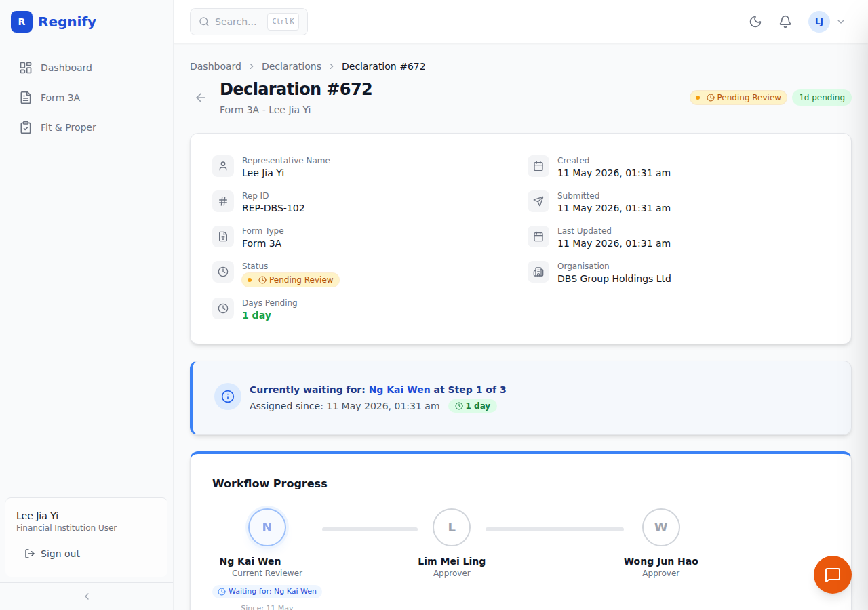Click the 1 day badge in banner

(x=473, y=406)
